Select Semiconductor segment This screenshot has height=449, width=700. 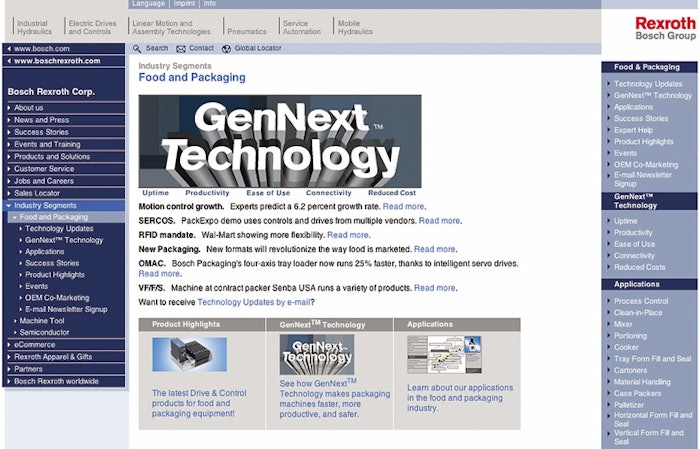45,333
